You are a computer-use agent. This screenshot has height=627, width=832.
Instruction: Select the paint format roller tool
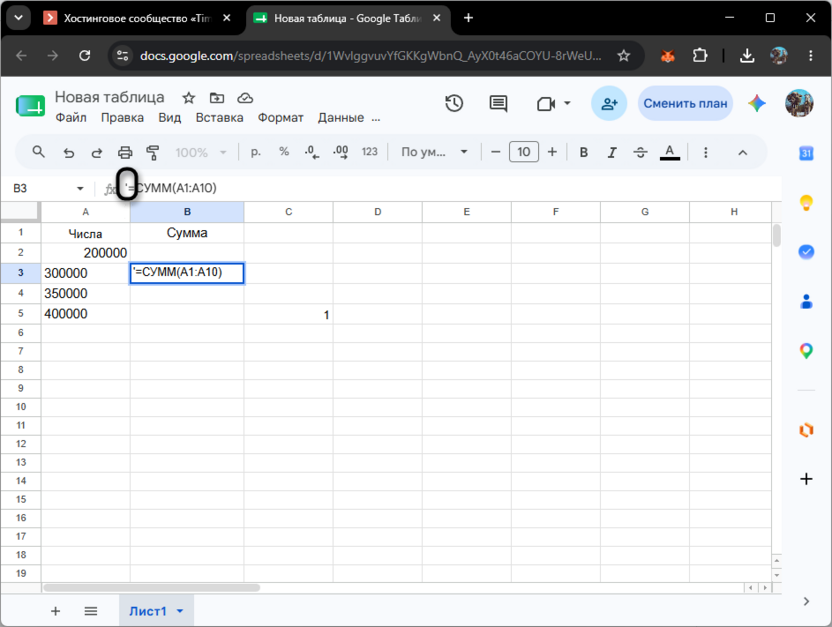(x=153, y=153)
